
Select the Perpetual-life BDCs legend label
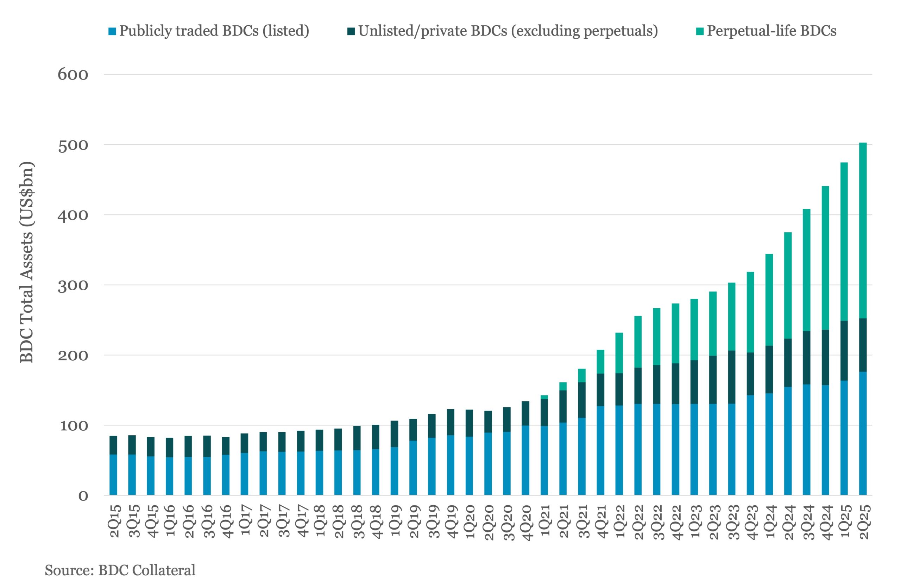[x=771, y=31]
